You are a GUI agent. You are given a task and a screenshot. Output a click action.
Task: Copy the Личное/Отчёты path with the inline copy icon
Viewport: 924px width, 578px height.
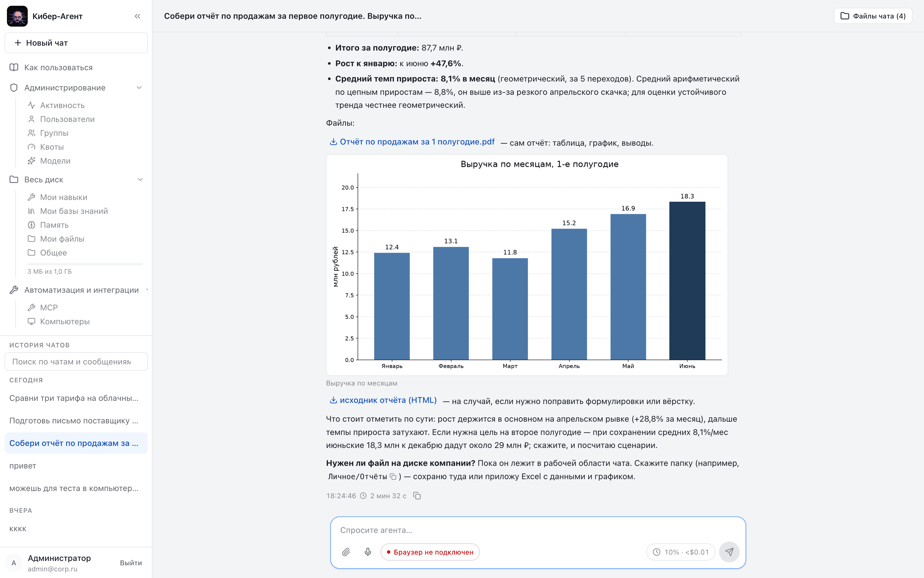393,477
